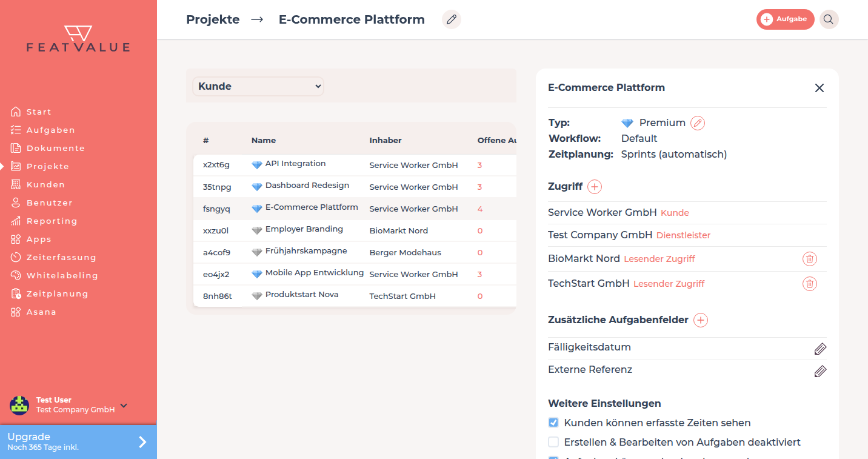Image resolution: width=868 pixels, height=459 pixels.
Task: Open Zeiterfassung in the sidebar
Action: (x=53, y=257)
